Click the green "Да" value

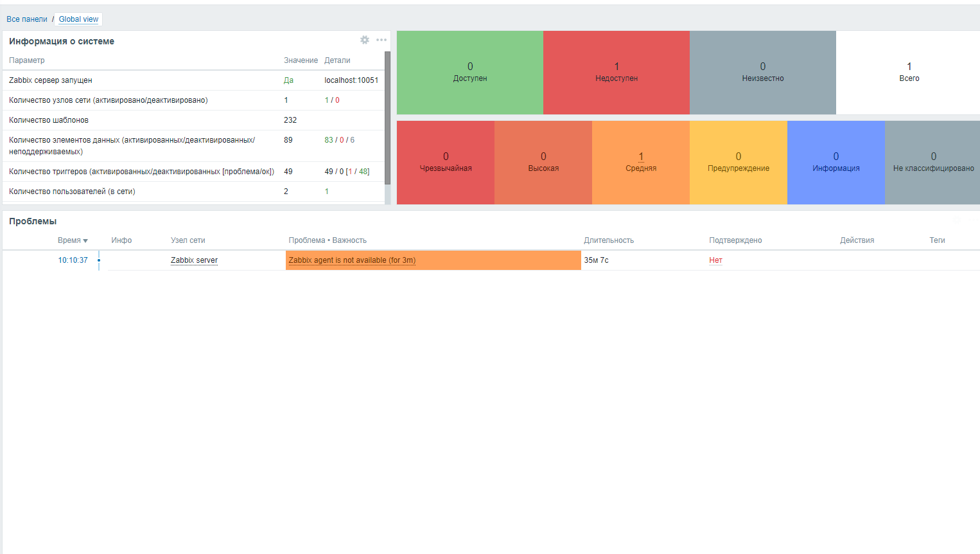tap(288, 80)
